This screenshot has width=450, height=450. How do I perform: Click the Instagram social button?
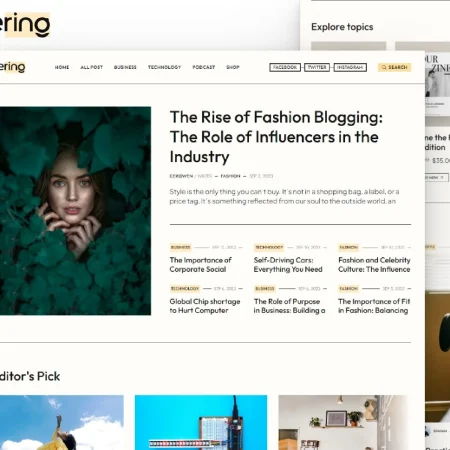350,67
